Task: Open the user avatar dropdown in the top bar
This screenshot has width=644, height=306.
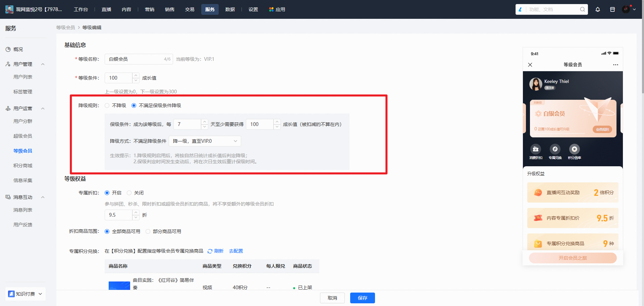Action: click(x=629, y=9)
